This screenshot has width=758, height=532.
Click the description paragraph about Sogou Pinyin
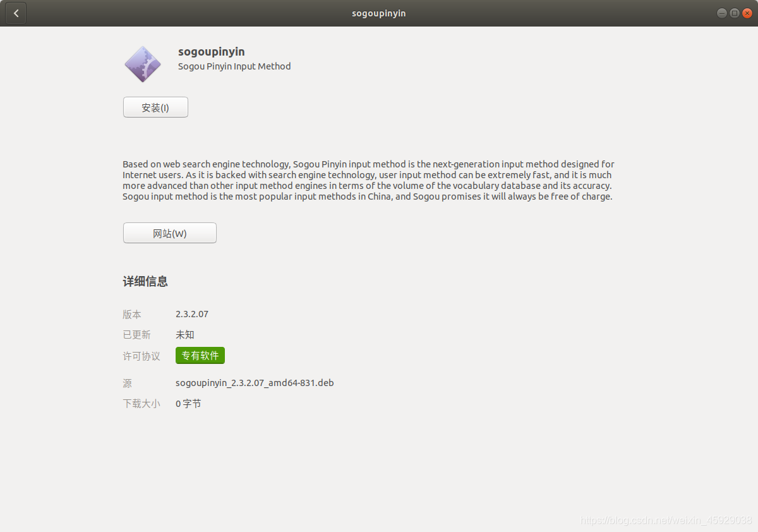[368, 180]
